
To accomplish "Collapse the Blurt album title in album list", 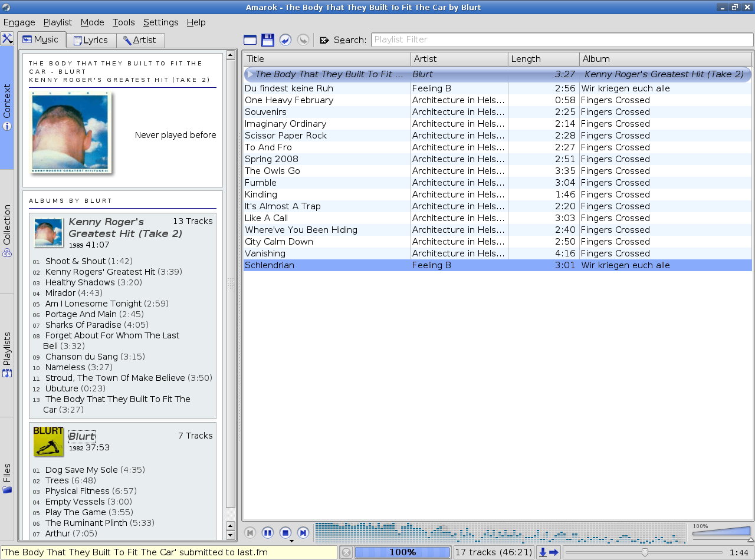I will pyautogui.click(x=81, y=436).
